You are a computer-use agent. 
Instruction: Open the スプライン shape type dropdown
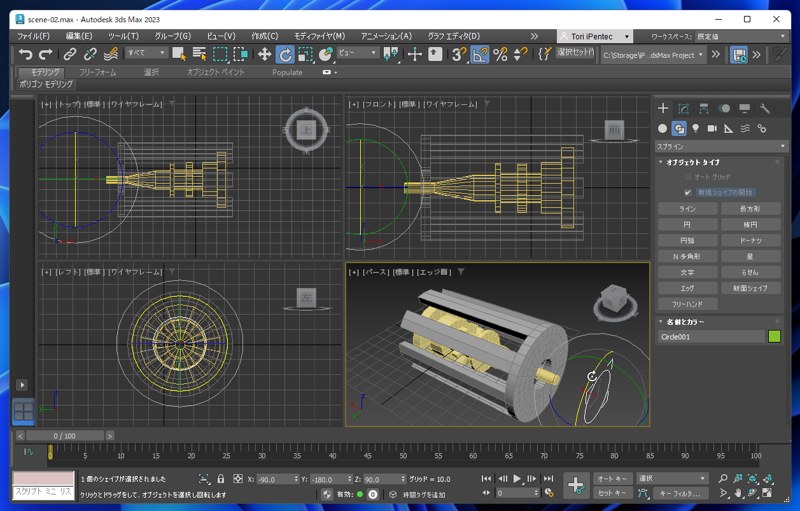pyautogui.click(x=721, y=146)
